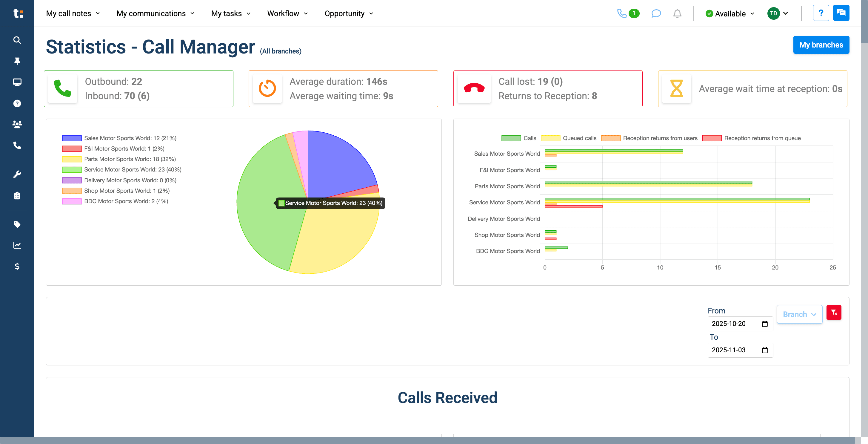868x444 pixels.
Task: Click the Service Motor Sports World Calls bar
Action: tap(677, 199)
